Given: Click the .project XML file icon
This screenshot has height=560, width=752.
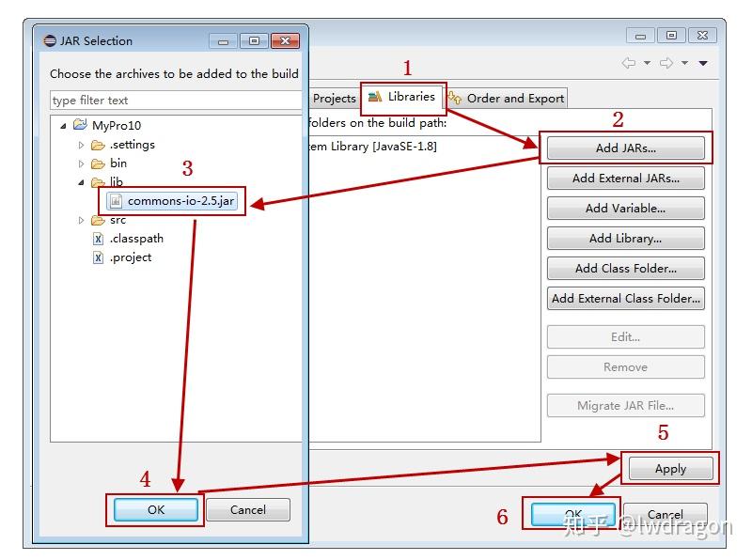Looking at the screenshot, I should tap(98, 258).
